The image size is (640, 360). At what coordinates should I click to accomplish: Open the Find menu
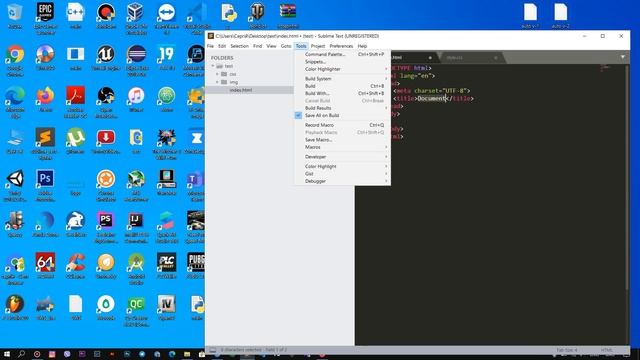tap(258, 46)
